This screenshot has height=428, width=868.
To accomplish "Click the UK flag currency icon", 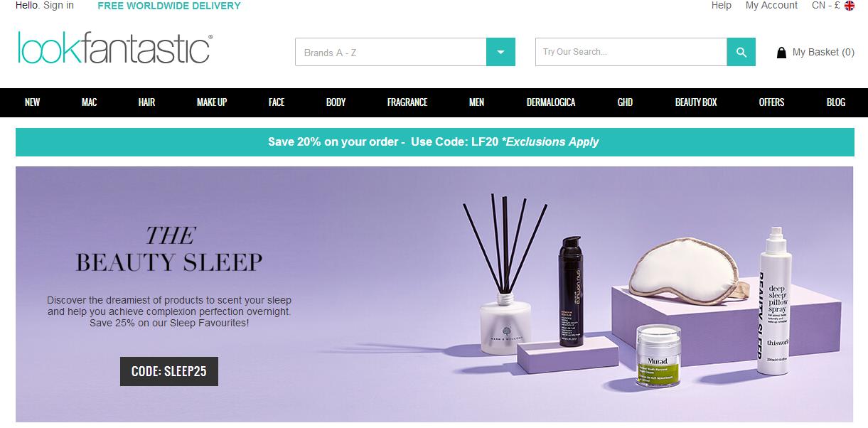I will click(849, 6).
